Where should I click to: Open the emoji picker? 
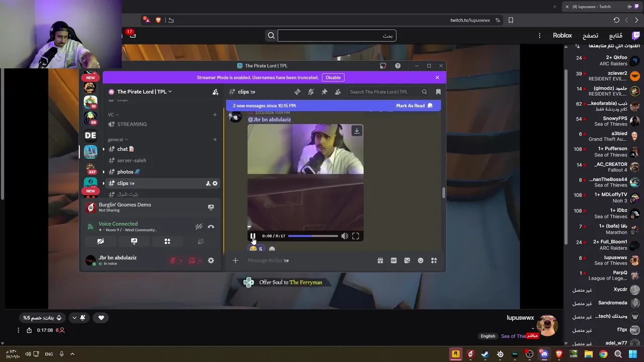click(421, 260)
